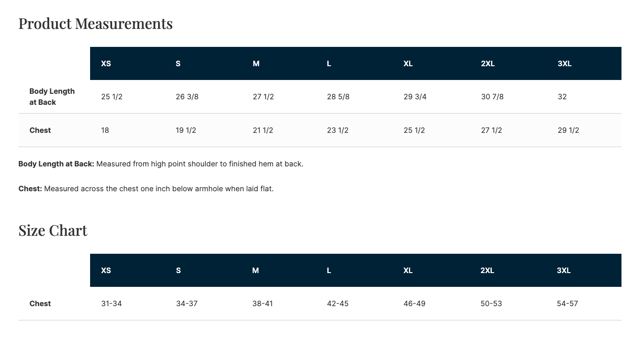Select Chest row label in Product Measurements table

pyautogui.click(x=40, y=130)
